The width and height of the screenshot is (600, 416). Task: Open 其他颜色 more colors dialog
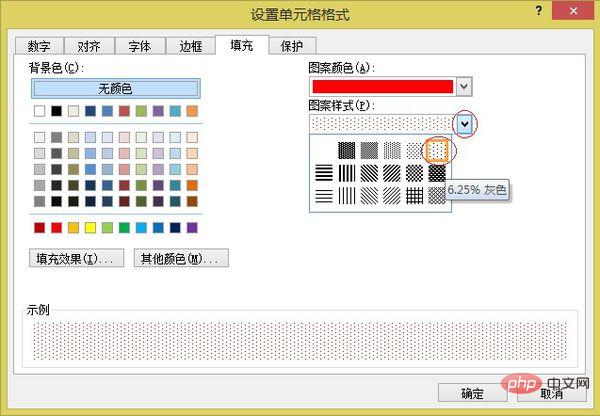[181, 258]
